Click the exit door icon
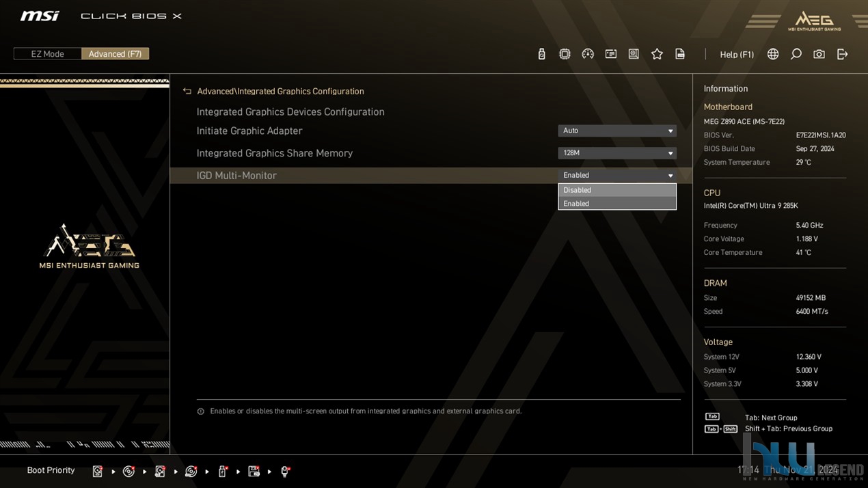Viewport: 868px width, 488px height. 842,54
